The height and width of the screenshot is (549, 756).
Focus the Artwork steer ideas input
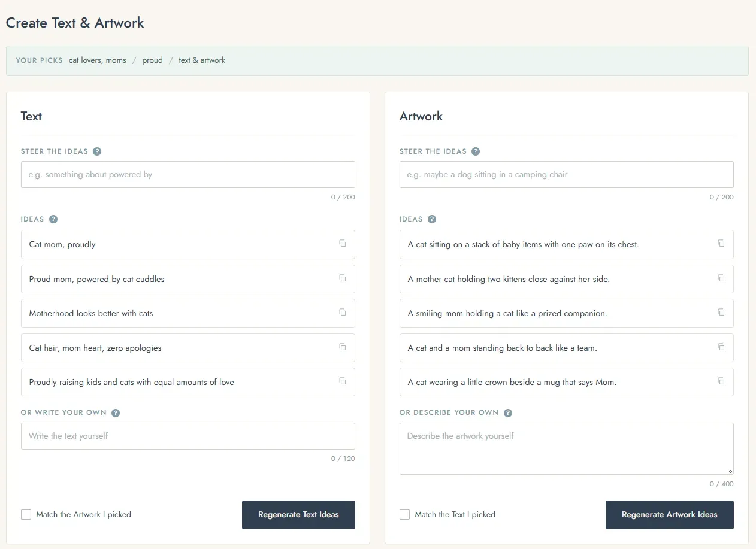(x=567, y=174)
